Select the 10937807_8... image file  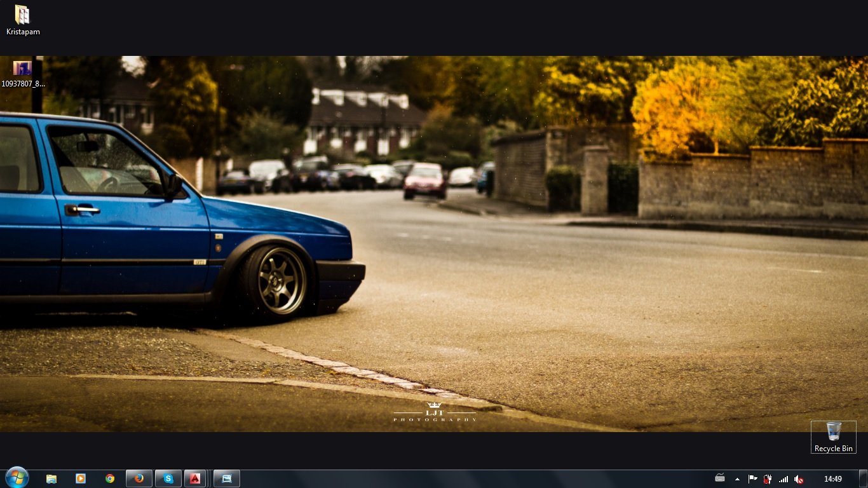[x=23, y=74]
